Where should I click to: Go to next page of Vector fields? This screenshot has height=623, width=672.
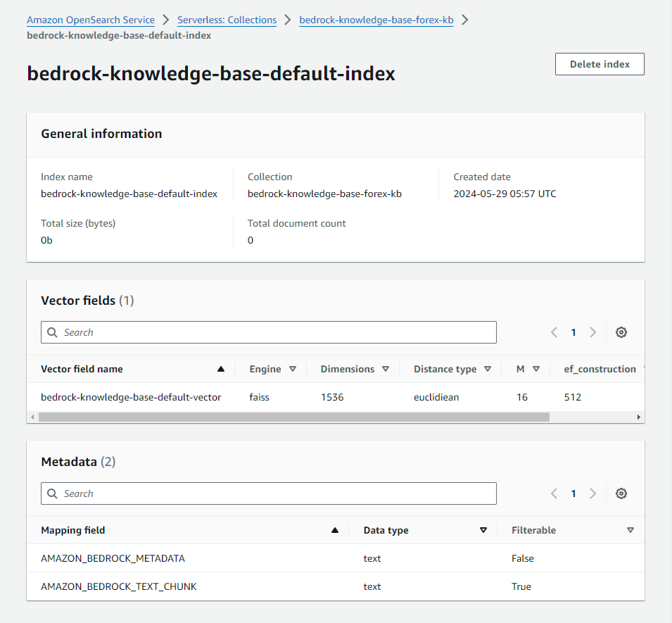(593, 332)
